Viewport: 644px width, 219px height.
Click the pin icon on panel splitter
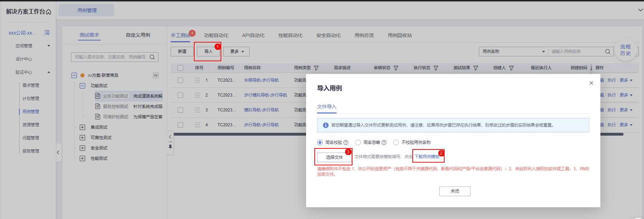point(170,147)
